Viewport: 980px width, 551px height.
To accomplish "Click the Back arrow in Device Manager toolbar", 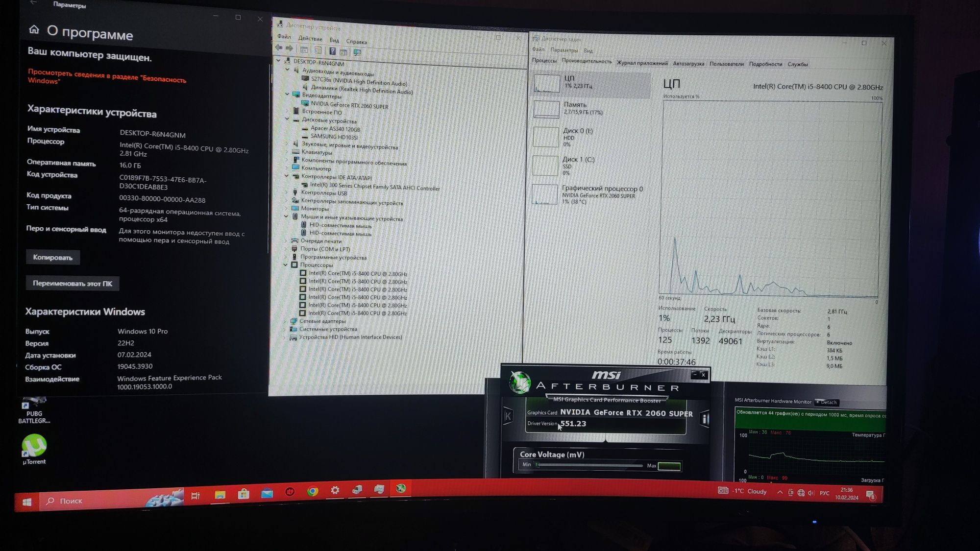I will click(279, 48).
